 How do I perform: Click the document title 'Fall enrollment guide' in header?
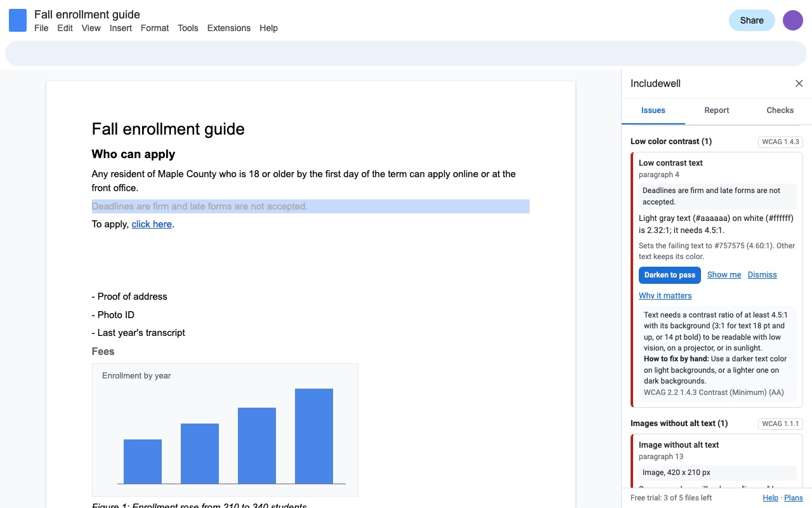point(87,15)
